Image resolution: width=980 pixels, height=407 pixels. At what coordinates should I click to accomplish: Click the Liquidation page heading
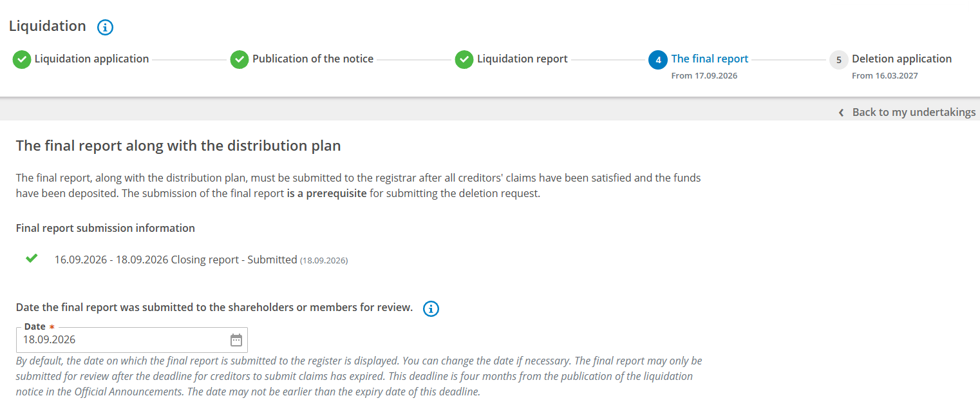[48, 26]
